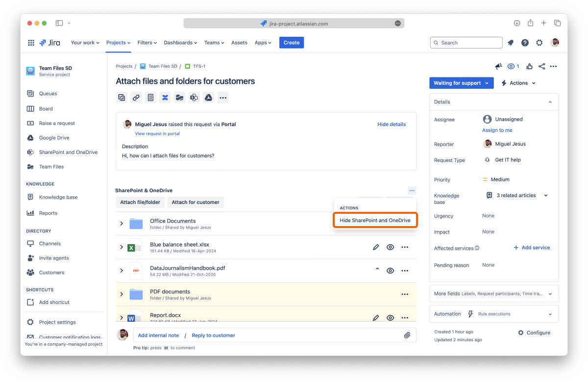The height and width of the screenshot is (383, 588).
Task: Expand the More fields section
Action: click(493, 294)
